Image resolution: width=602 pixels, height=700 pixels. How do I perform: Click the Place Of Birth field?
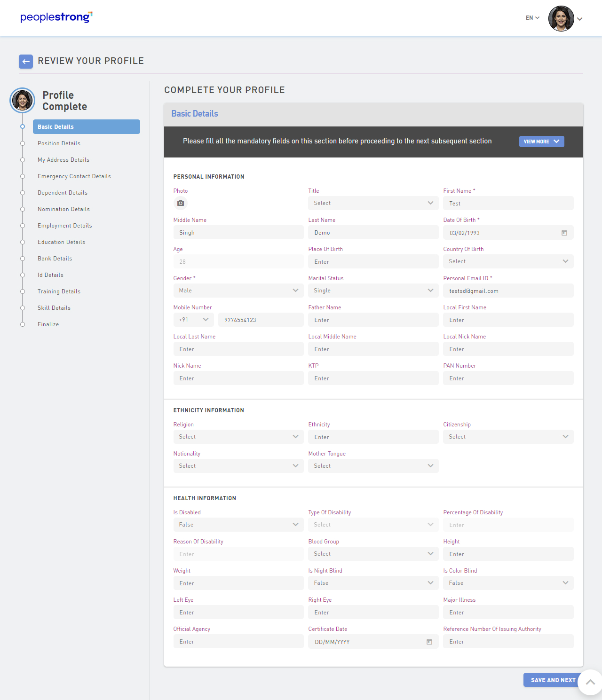coord(373,262)
